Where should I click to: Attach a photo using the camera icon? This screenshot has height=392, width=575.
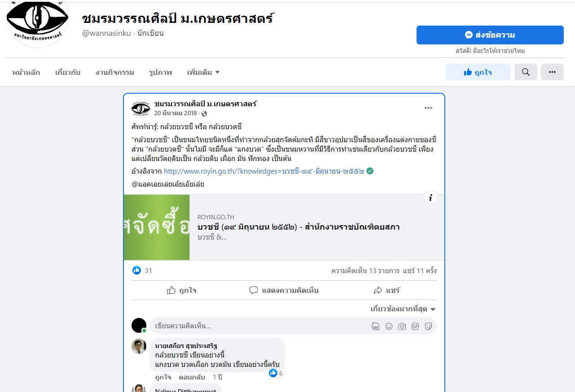[x=402, y=326]
